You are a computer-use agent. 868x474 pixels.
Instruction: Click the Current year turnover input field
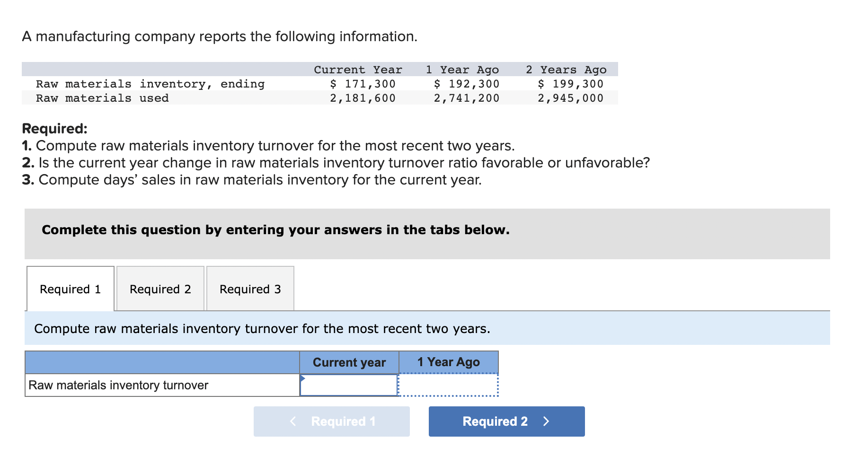349,385
